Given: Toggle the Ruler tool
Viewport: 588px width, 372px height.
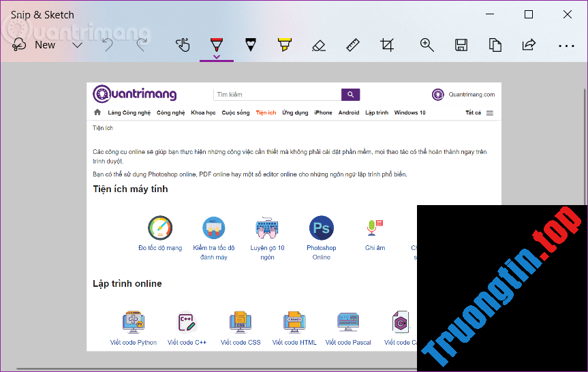Looking at the screenshot, I should (x=352, y=45).
